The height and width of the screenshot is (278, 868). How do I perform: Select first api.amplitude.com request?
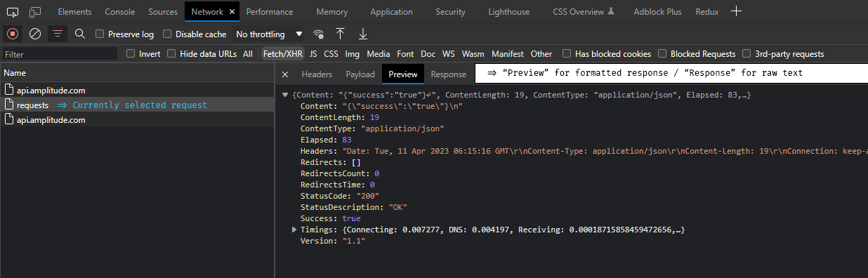tap(137, 90)
